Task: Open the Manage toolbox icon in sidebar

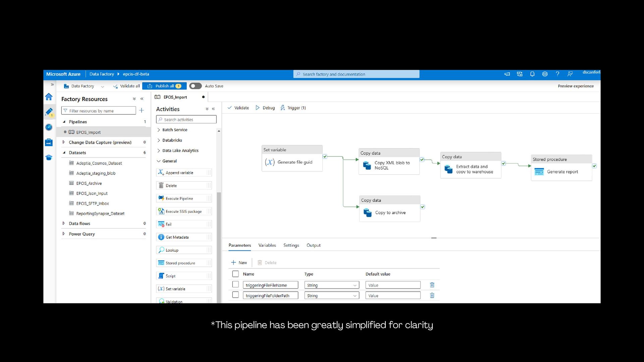Action: click(x=49, y=142)
